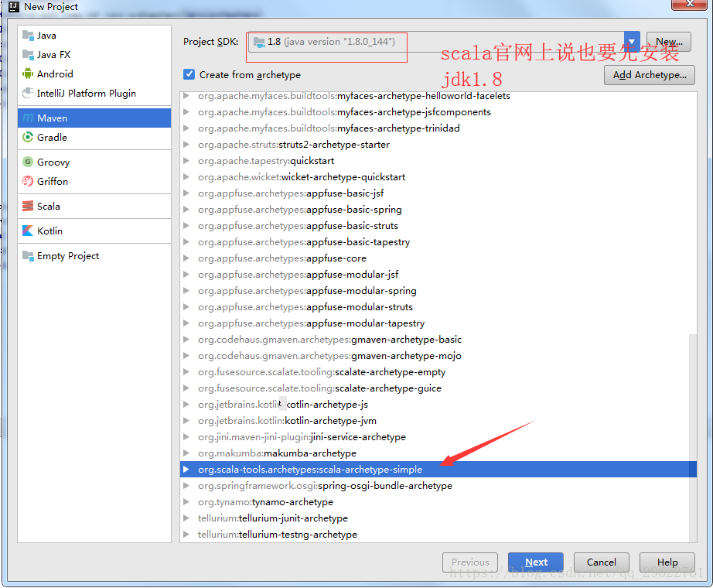This screenshot has height=588, width=713.
Task: Click the Android robot icon
Action: [x=28, y=73]
